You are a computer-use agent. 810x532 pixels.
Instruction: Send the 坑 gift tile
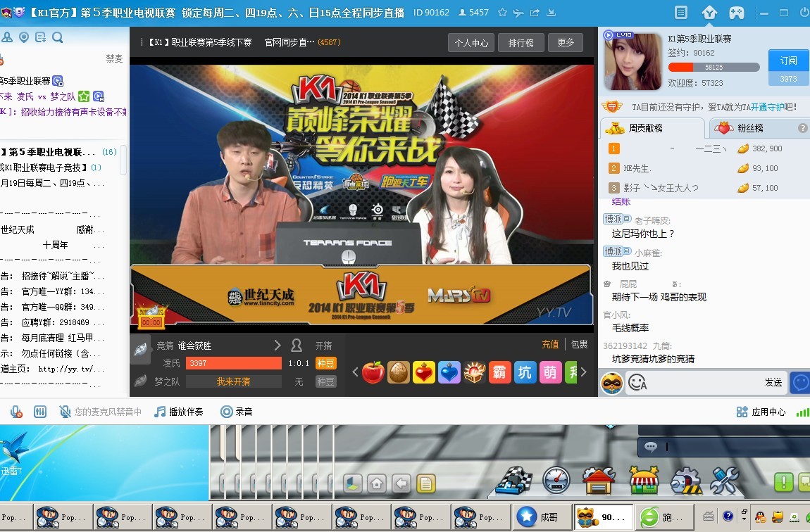[525, 372]
